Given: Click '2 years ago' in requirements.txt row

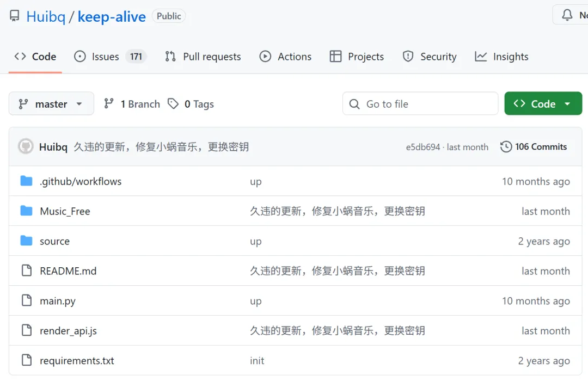Looking at the screenshot, I should click(544, 361).
